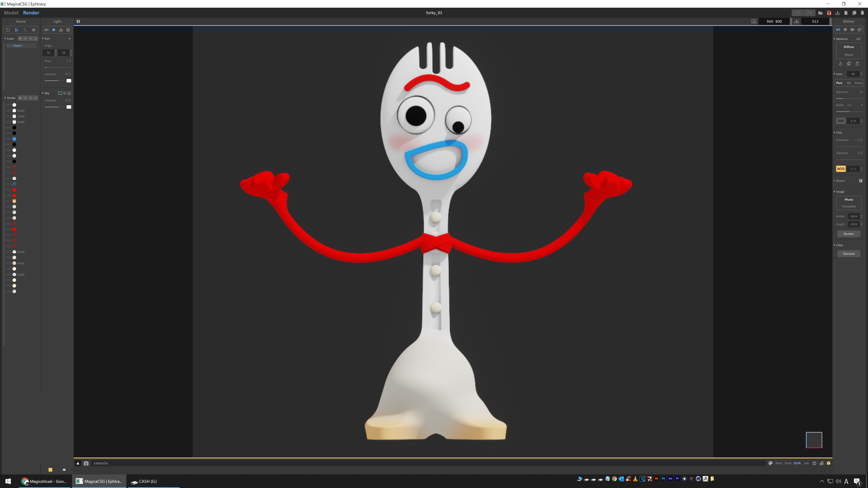The width and height of the screenshot is (868, 488).
Task: Paste material with the clipboard icon
Action: pos(858,64)
